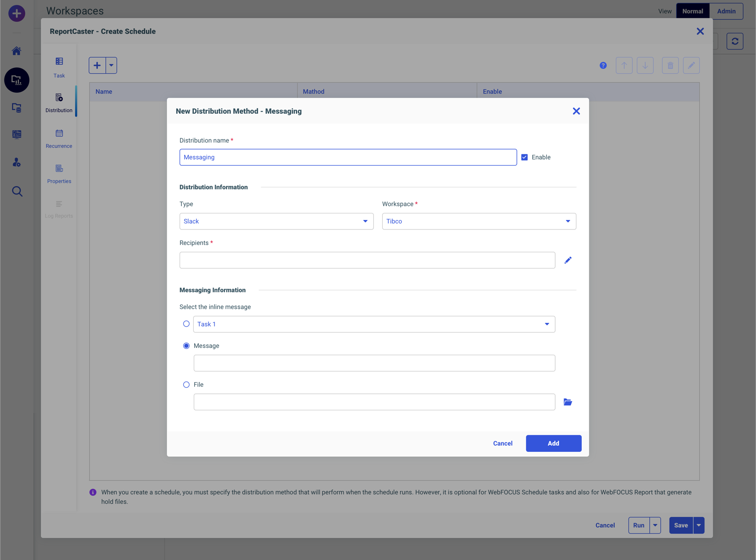Open the dashboard layout icon in sidebar

17,135
